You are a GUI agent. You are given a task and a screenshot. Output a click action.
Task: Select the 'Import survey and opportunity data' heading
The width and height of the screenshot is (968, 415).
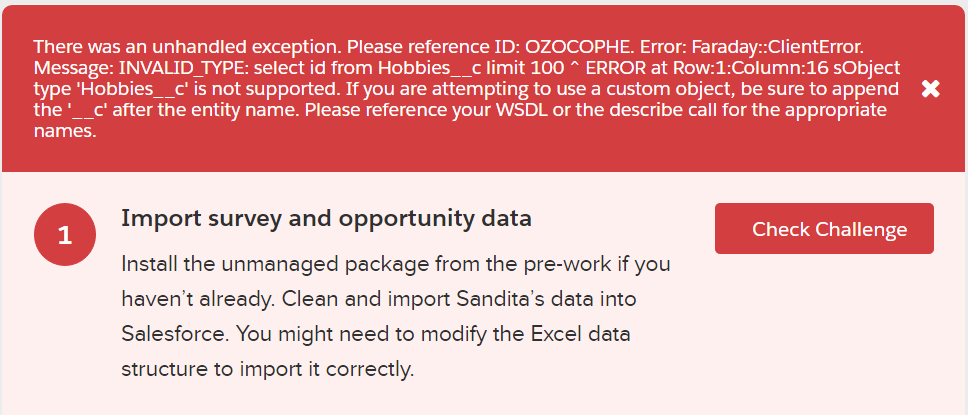326,219
